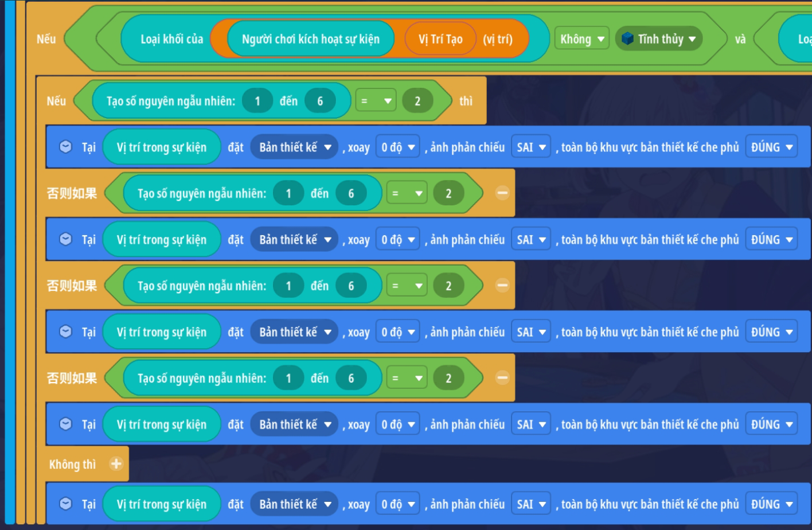Image resolution: width=812 pixels, height=530 pixels.
Task: Click the hexagon icon on the first Tại block
Action: (66, 147)
